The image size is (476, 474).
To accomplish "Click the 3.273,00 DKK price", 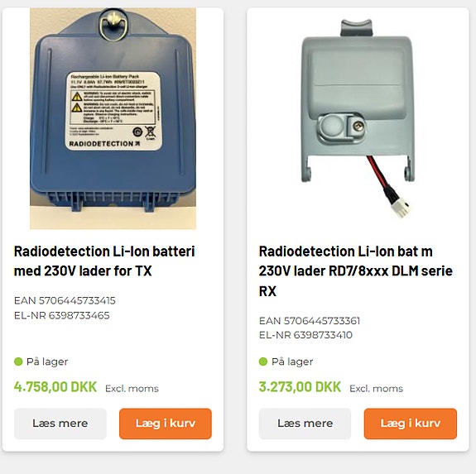I will point(300,386).
